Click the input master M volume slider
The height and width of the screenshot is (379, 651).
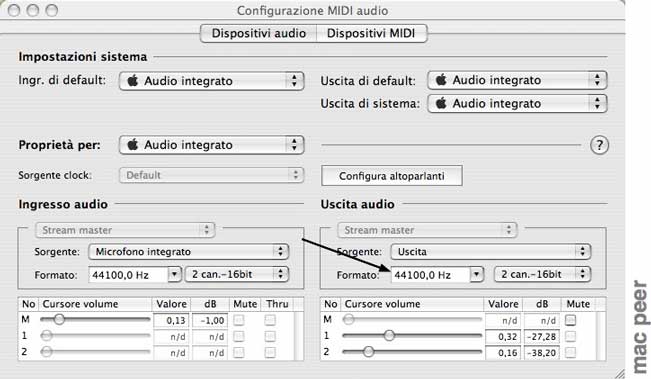95,320
